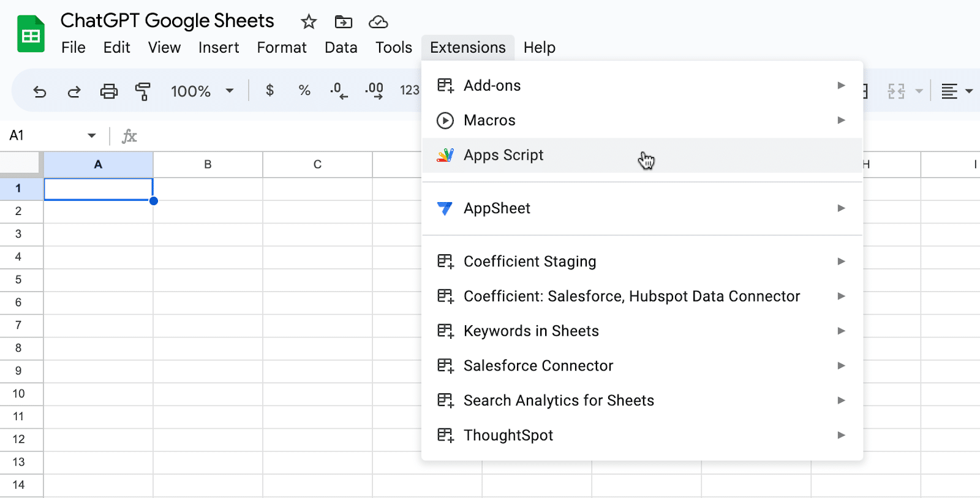
Task: Click the fx formula icon
Action: click(x=129, y=136)
